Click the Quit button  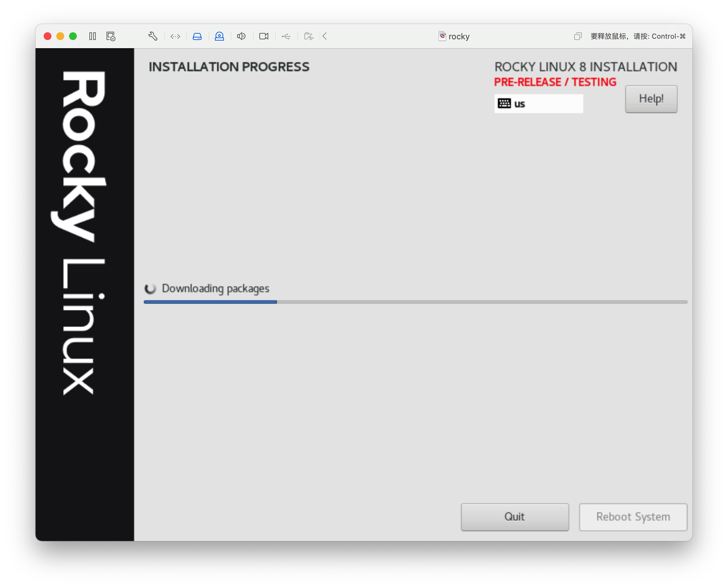(x=514, y=517)
